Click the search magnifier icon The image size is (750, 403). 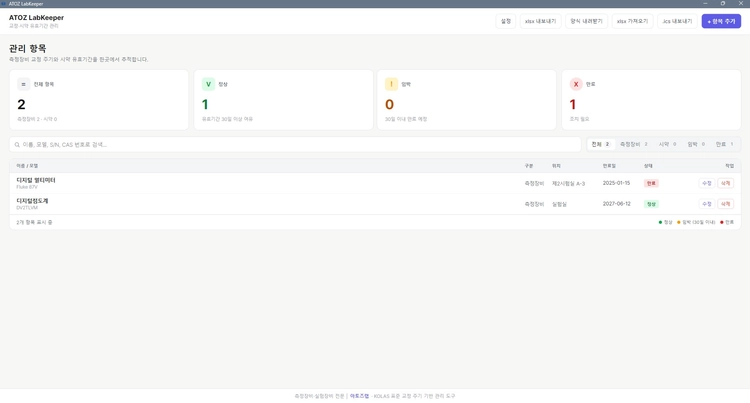pyautogui.click(x=17, y=144)
